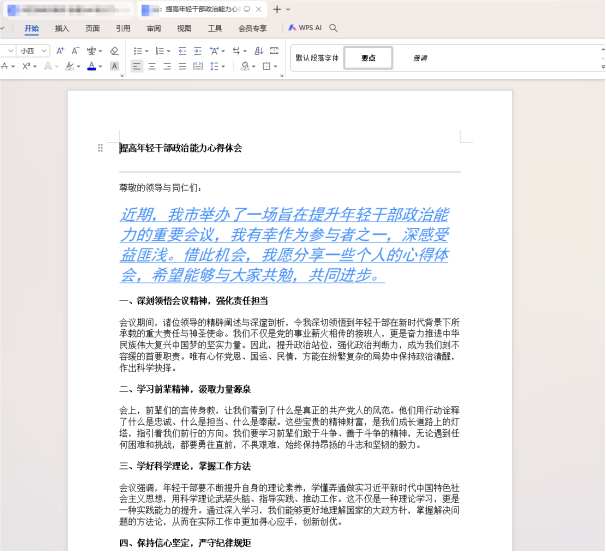Screen dimensions: 606x552
Task: Apply the italic 强调 style
Action: pos(420,58)
